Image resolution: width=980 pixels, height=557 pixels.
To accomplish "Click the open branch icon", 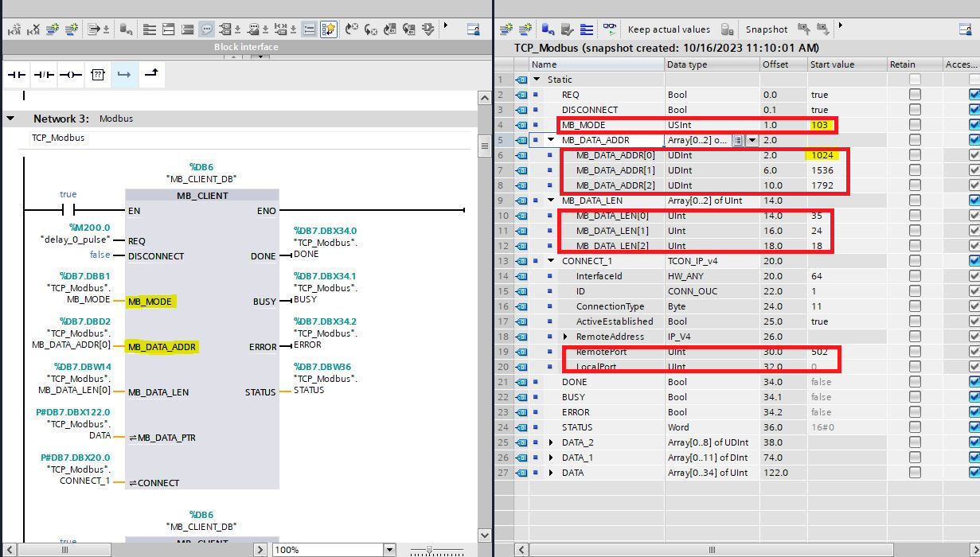I will coord(123,75).
